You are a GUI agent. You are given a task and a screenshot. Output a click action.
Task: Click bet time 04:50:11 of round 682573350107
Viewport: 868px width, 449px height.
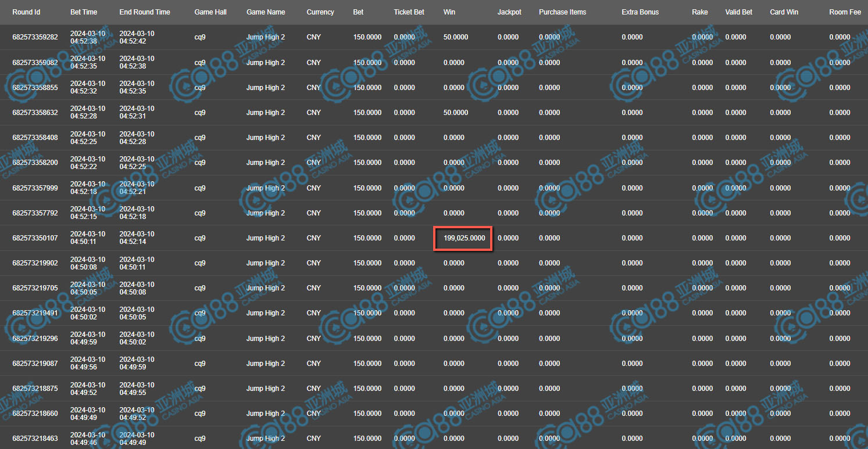pos(83,242)
